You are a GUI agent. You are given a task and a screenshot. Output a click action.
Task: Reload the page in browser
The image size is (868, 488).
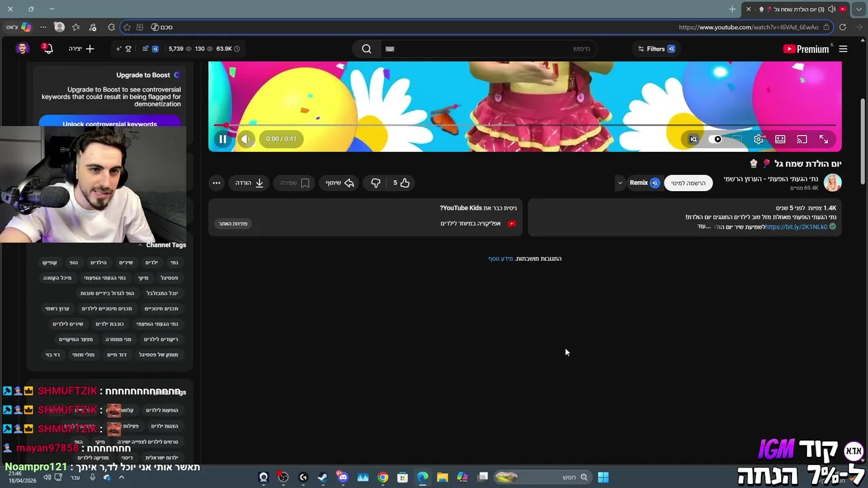[842, 27]
